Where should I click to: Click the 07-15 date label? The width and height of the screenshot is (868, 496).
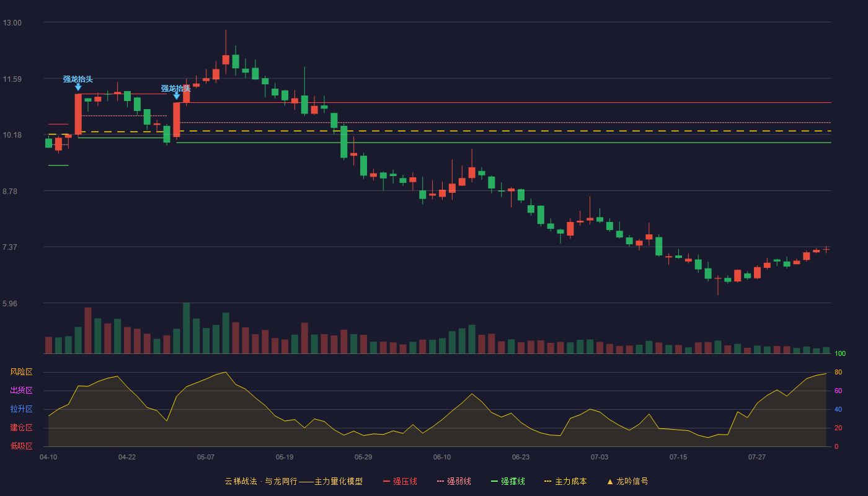click(678, 457)
